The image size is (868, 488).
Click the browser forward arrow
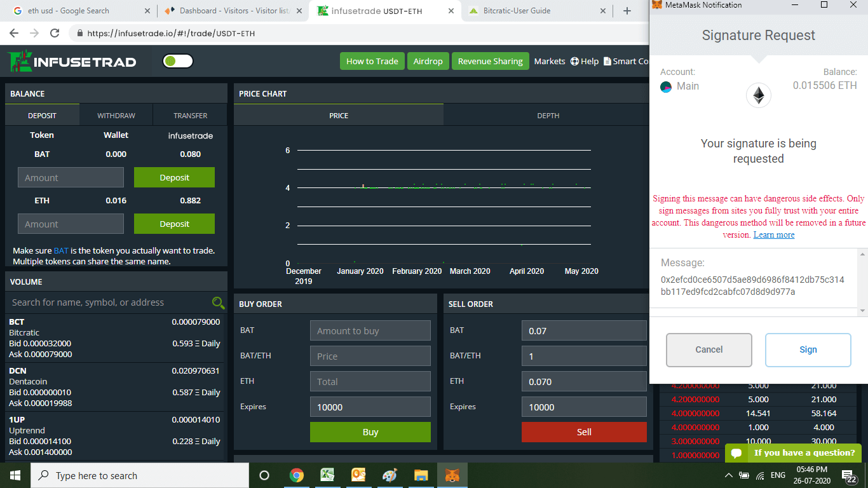(34, 33)
